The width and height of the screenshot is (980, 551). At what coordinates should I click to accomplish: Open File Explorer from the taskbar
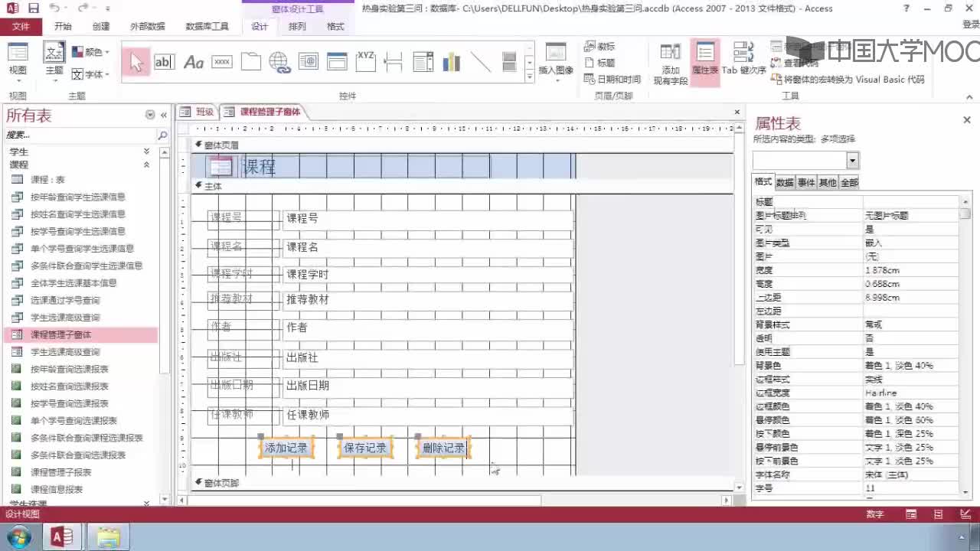[107, 538]
